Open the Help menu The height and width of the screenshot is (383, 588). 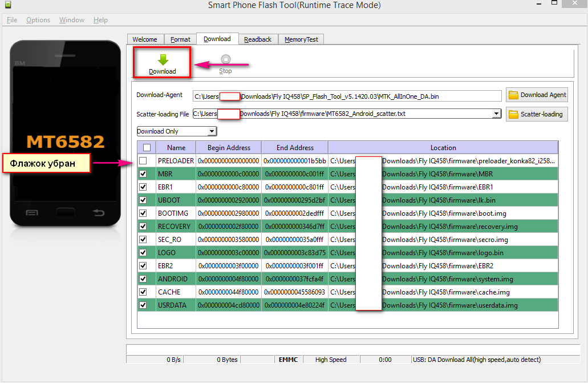click(100, 20)
